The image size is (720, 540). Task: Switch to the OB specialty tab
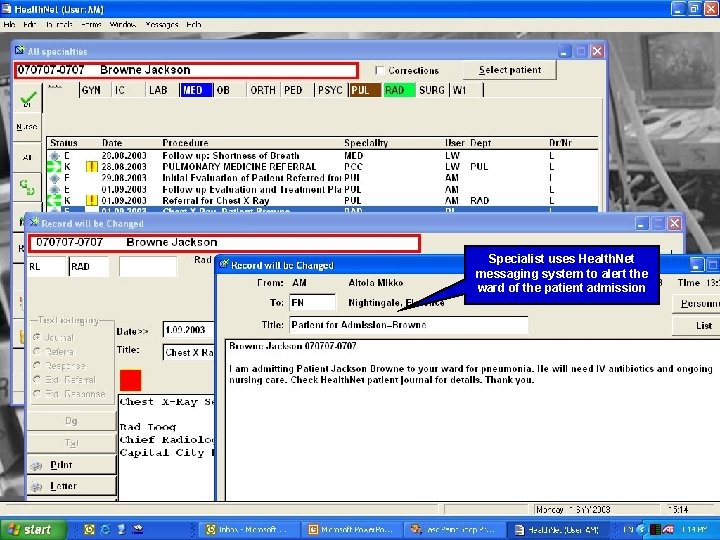tap(230, 90)
